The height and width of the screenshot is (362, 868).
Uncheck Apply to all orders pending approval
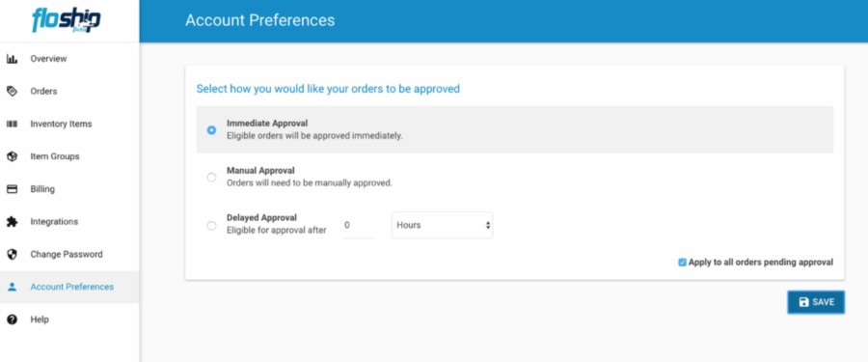coord(682,263)
